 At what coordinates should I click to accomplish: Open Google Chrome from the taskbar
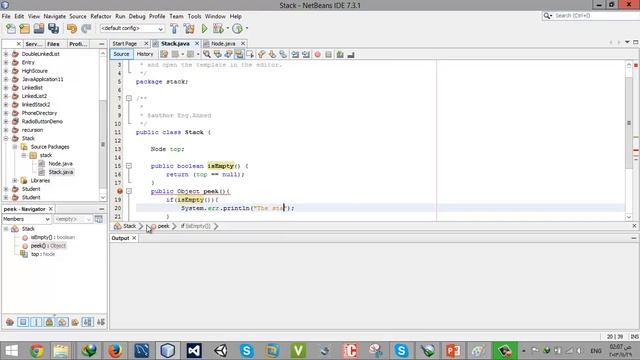37,351
